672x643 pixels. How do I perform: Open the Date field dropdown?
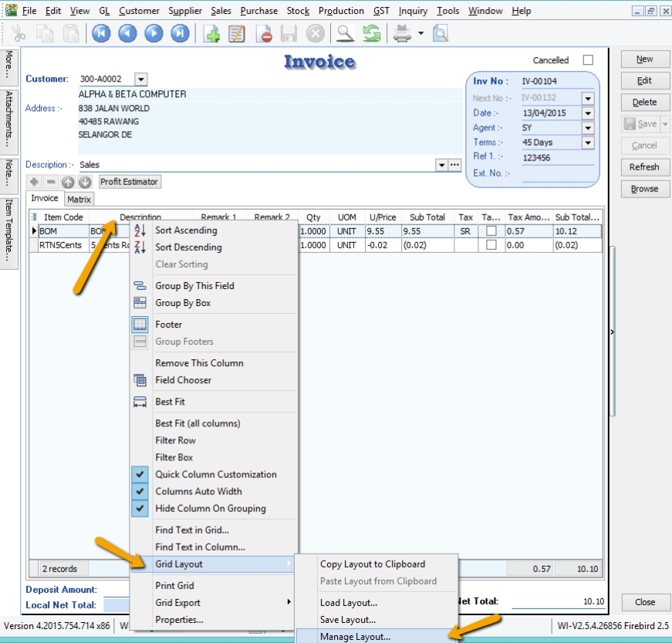[x=586, y=113]
